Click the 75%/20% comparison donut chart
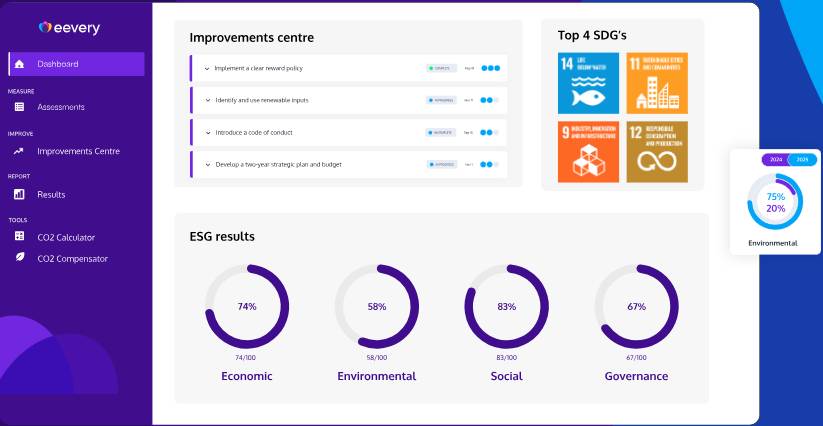This screenshot has height=426, width=823. 775,202
